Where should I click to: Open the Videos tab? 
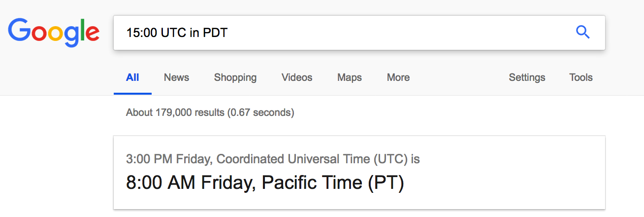(x=297, y=77)
